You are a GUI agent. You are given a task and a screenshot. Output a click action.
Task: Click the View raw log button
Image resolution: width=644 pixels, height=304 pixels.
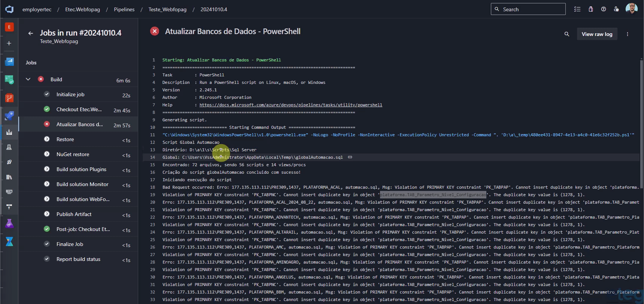[597, 34]
